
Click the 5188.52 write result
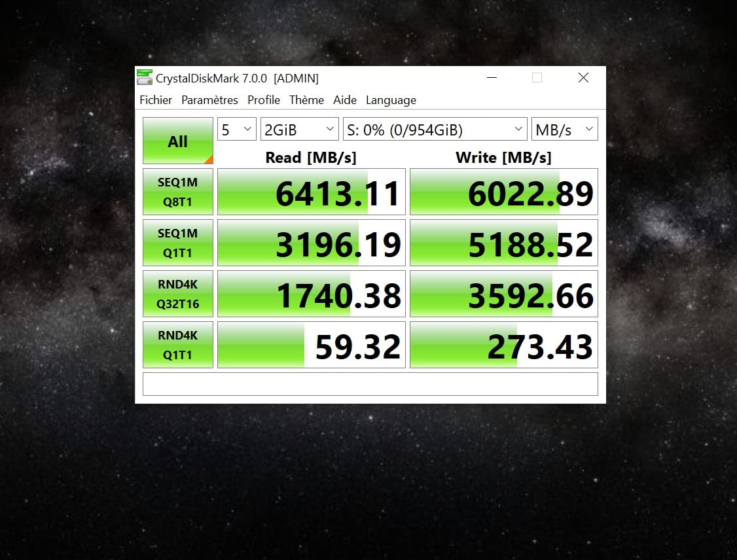click(504, 243)
